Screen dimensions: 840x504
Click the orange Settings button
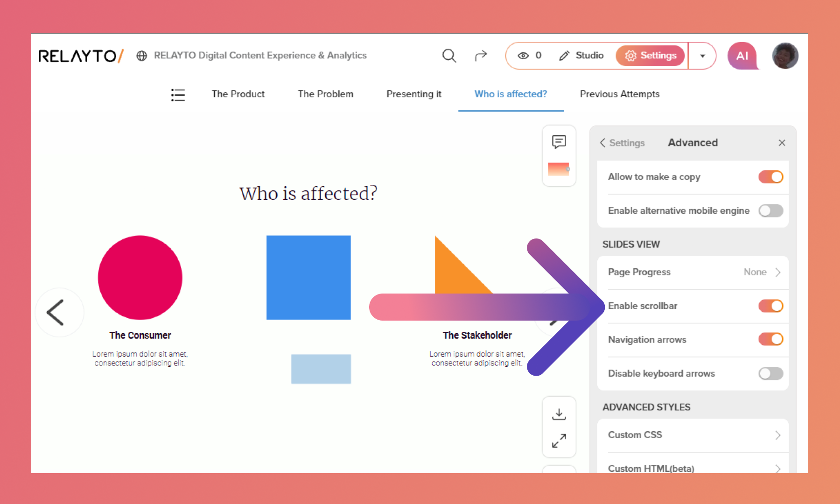pos(651,56)
